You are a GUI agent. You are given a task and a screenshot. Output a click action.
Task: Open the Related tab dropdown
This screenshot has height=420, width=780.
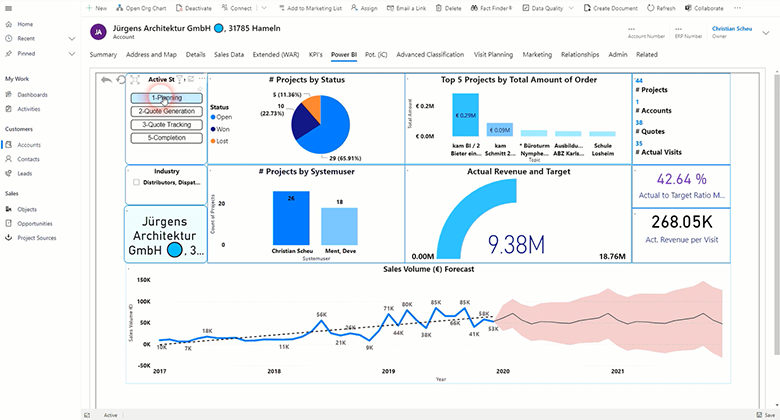(x=647, y=55)
